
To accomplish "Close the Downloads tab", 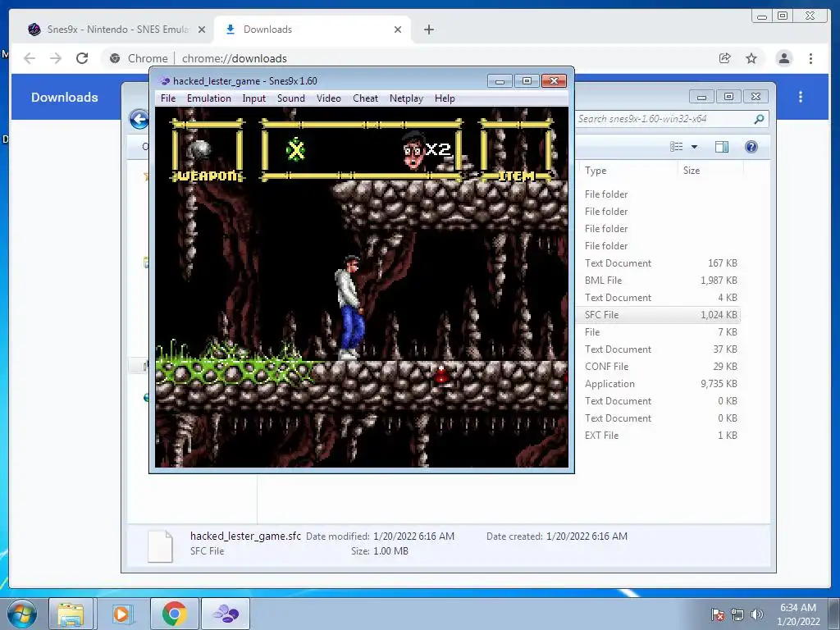I will click(x=398, y=30).
